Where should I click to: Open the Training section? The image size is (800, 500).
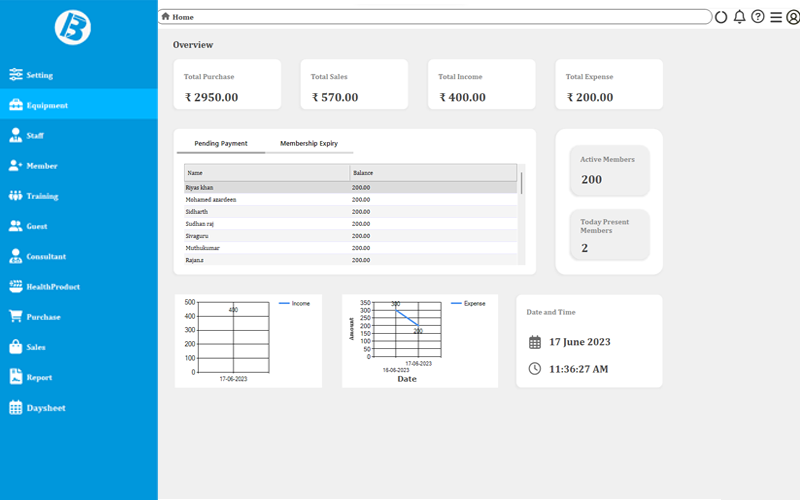(79, 195)
